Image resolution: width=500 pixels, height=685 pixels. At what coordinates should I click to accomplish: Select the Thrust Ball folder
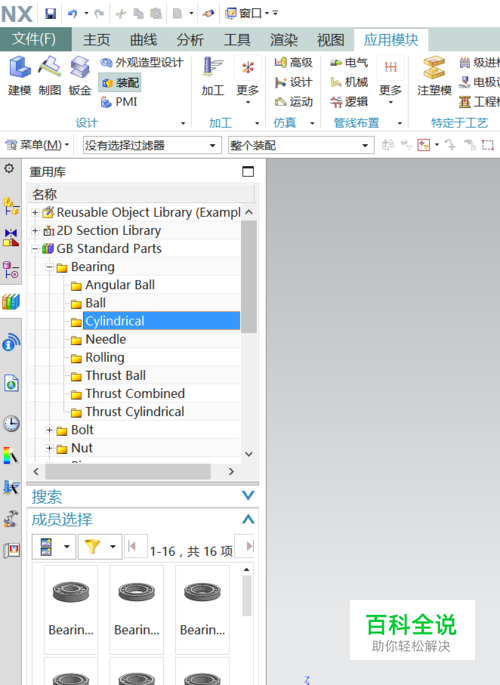pyautogui.click(x=115, y=376)
